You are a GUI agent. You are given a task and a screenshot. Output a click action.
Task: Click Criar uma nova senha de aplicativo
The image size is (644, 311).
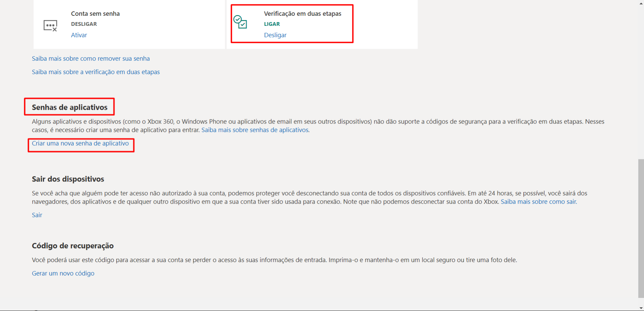coord(80,143)
